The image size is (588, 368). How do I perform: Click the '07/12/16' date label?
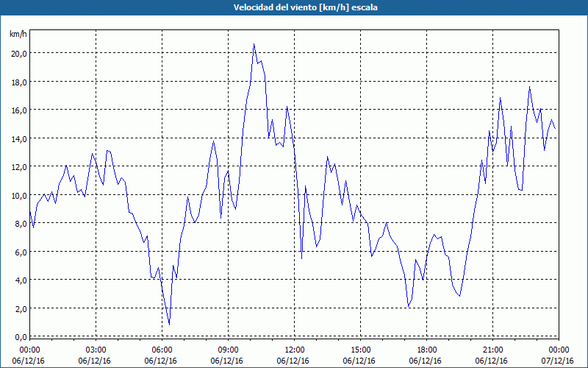(x=558, y=361)
